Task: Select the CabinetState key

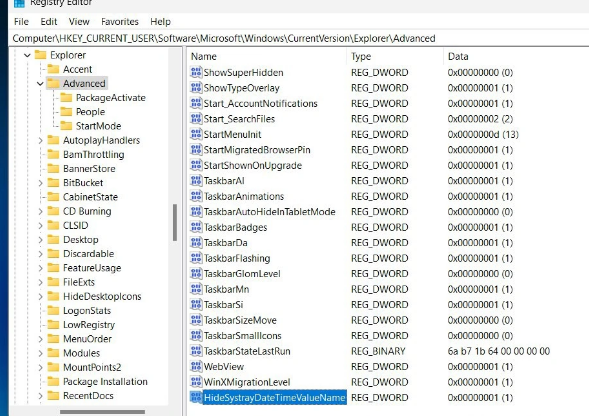Action: 90,197
